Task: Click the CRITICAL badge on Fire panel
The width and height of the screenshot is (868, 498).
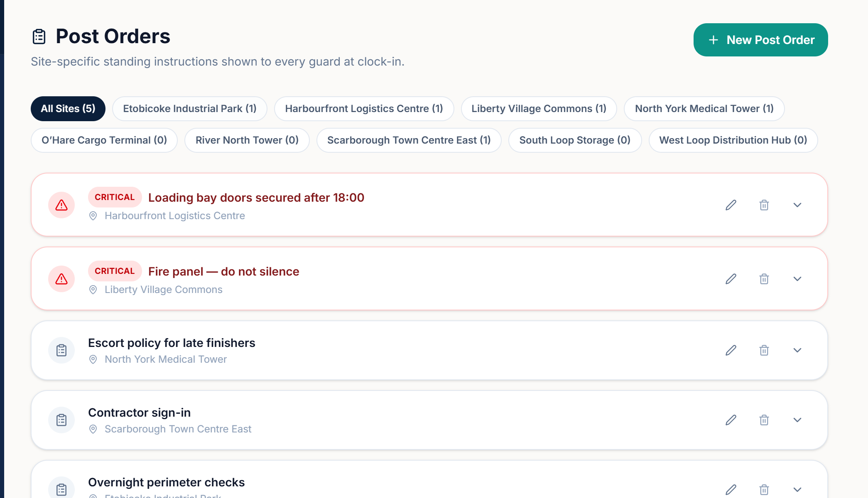Action: click(x=115, y=271)
